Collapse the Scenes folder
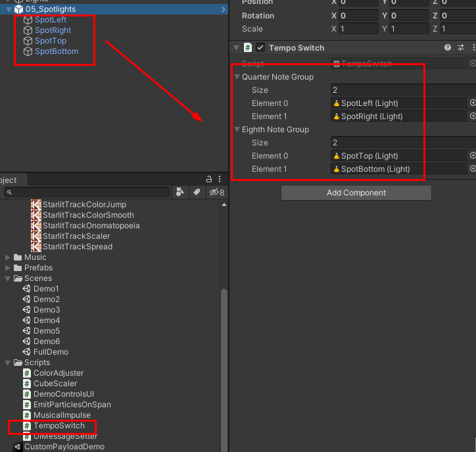 pyautogui.click(x=8, y=278)
